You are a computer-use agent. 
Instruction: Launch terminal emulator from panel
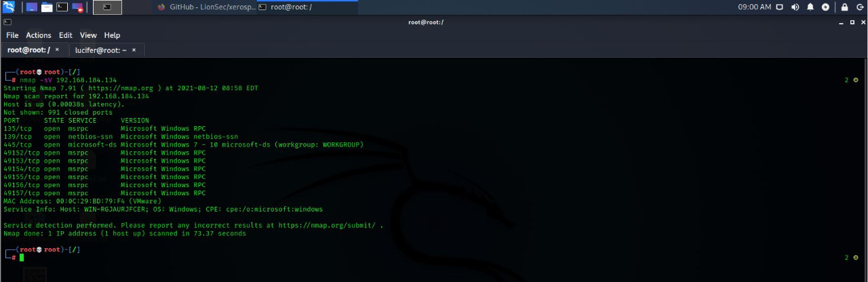click(62, 7)
